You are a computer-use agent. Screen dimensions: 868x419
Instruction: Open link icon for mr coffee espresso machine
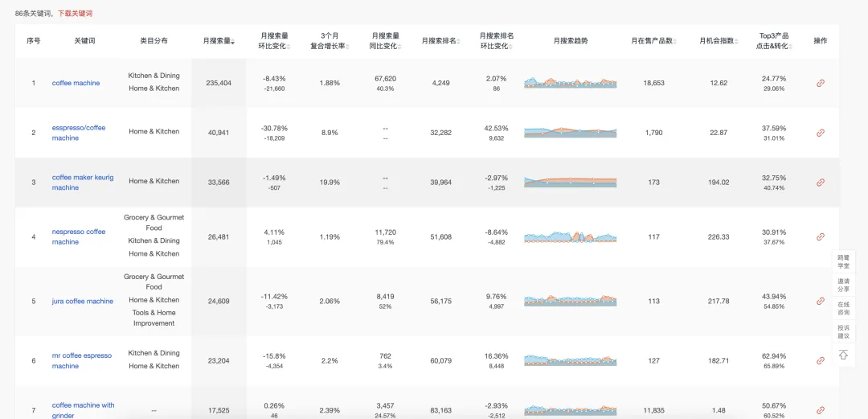tap(821, 360)
